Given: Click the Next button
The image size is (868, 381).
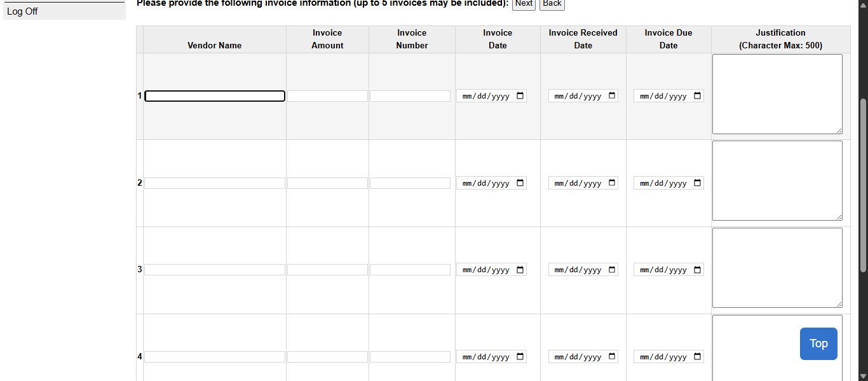Looking at the screenshot, I should tap(524, 4).
